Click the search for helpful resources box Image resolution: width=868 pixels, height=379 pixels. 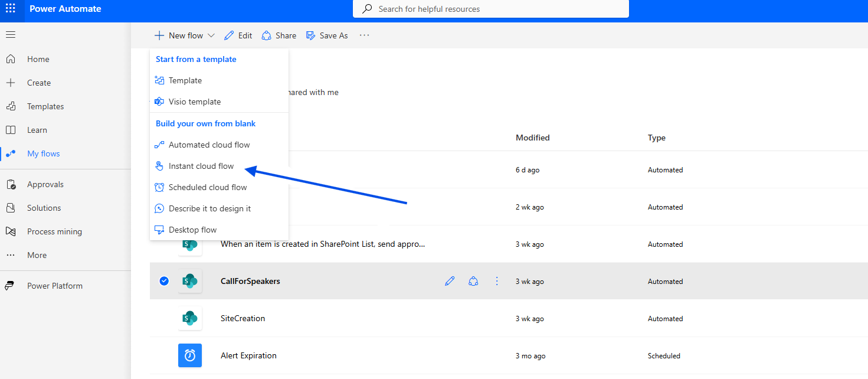(491, 9)
